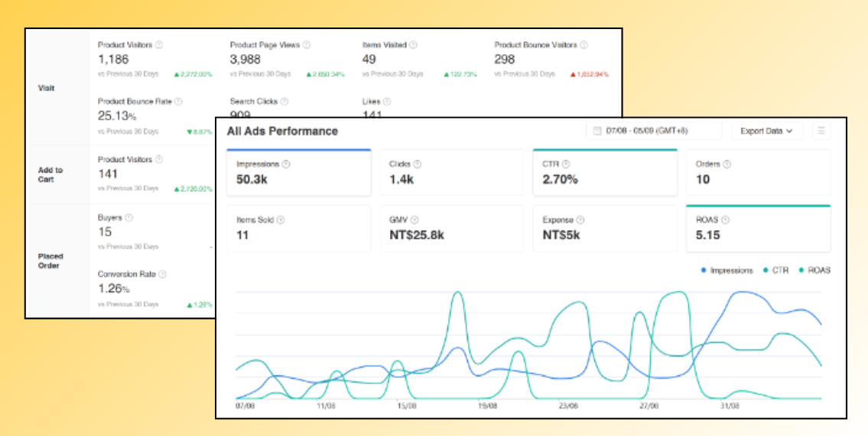
Task: Click the Placed Order section label
Action: click(50, 261)
